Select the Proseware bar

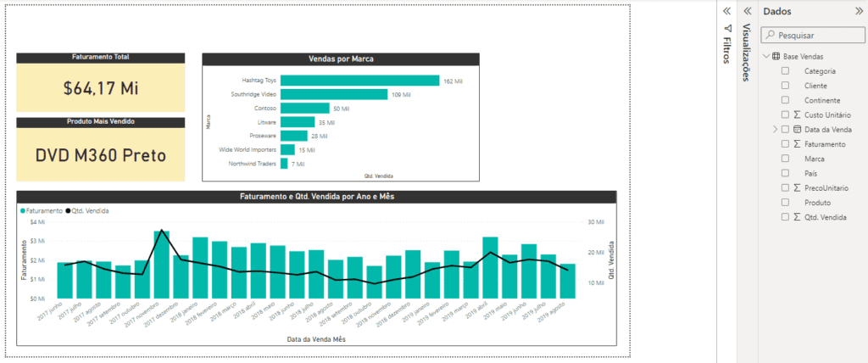(x=294, y=136)
